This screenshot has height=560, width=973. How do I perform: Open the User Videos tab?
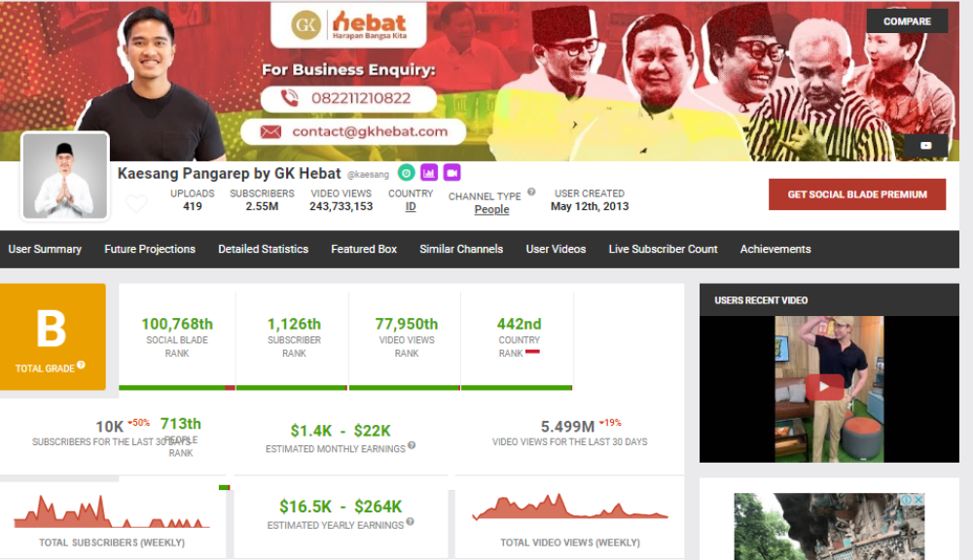tap(556, 249)
